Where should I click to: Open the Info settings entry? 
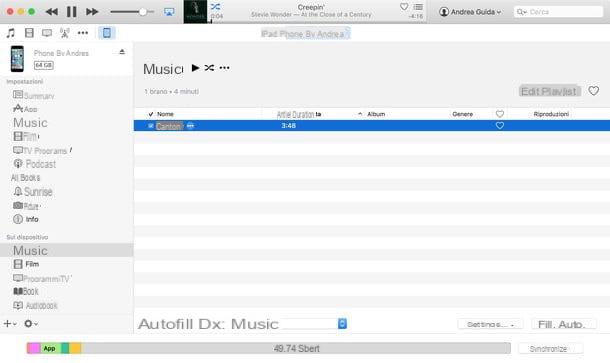(26, 219)
